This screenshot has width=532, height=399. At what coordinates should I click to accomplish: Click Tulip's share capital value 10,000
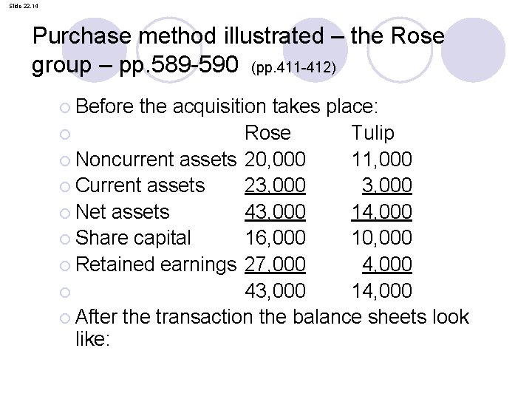tap(382, 238)
